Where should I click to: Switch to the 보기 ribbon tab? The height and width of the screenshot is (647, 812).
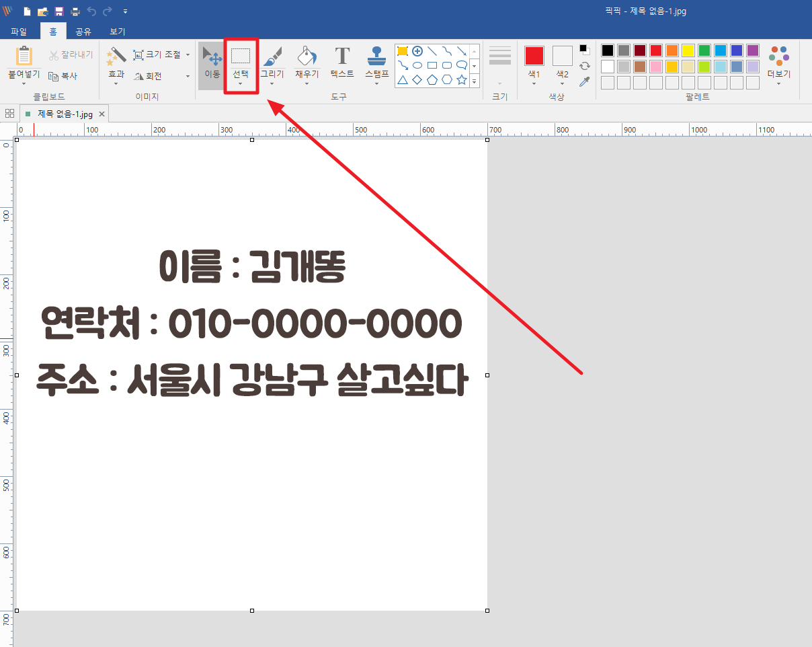pos(118,31)
